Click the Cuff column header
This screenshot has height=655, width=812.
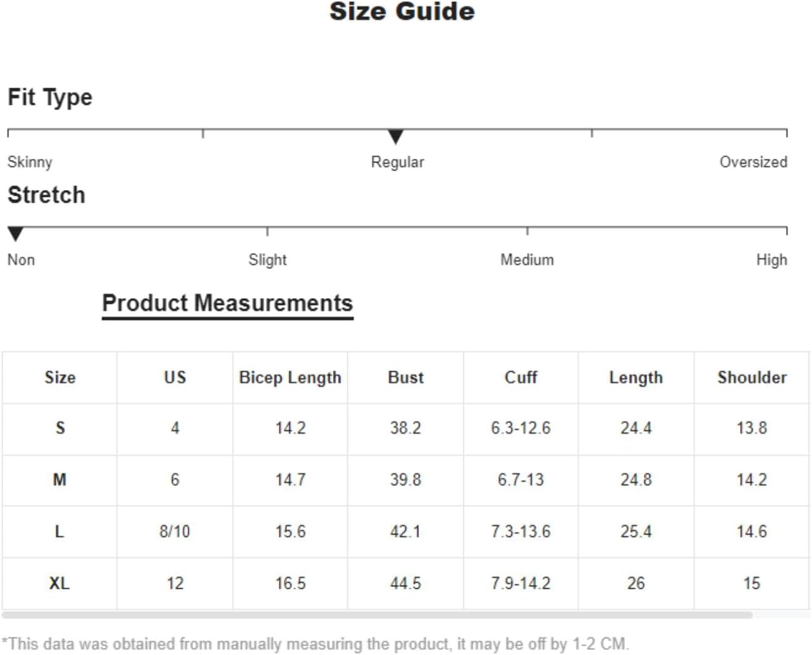coord(521,377)
